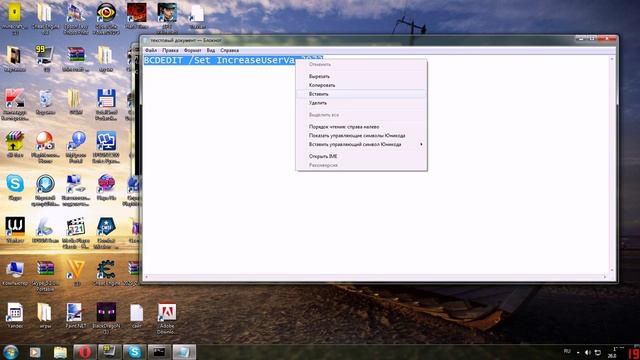Select the Media Player Classic 321 icon
Image resolution: width=640 pixels, height=360 pixels.
tap(76, 233)
